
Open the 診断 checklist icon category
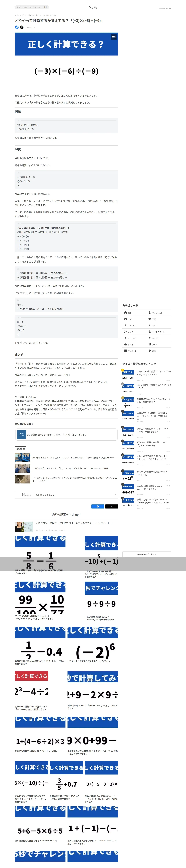click(x=150, y=351)
